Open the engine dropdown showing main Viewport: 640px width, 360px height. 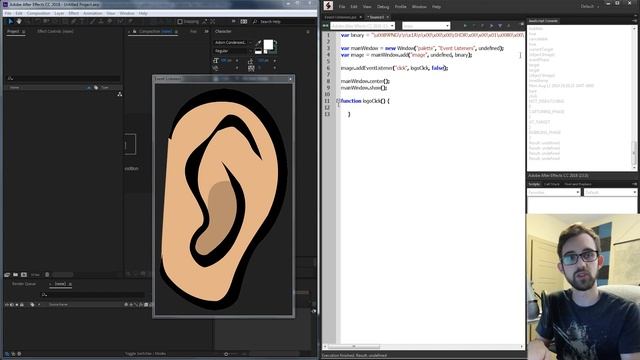click(426, 26)
